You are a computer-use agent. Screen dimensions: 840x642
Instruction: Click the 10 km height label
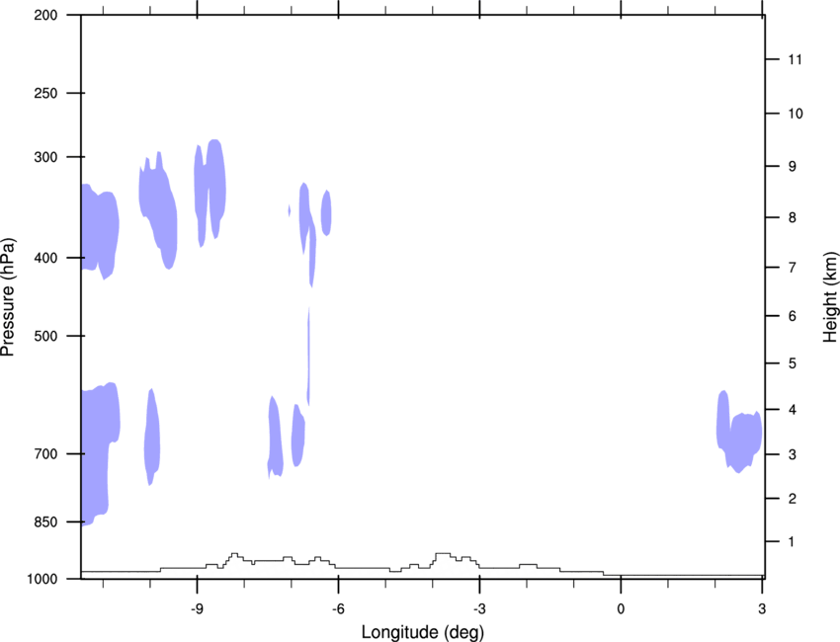796,114
